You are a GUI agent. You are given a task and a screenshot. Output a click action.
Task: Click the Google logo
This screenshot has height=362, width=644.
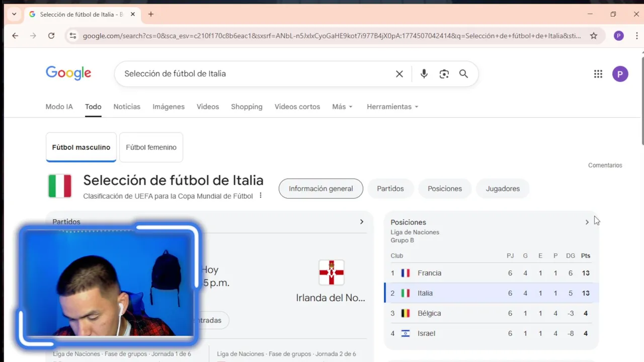tap(68, 73)
